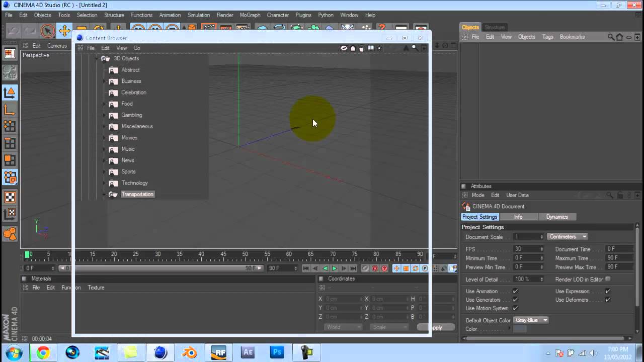Collapse the Transportation folder arrow
This screenshot has width=644, height=362.
[x=105, y=195]
